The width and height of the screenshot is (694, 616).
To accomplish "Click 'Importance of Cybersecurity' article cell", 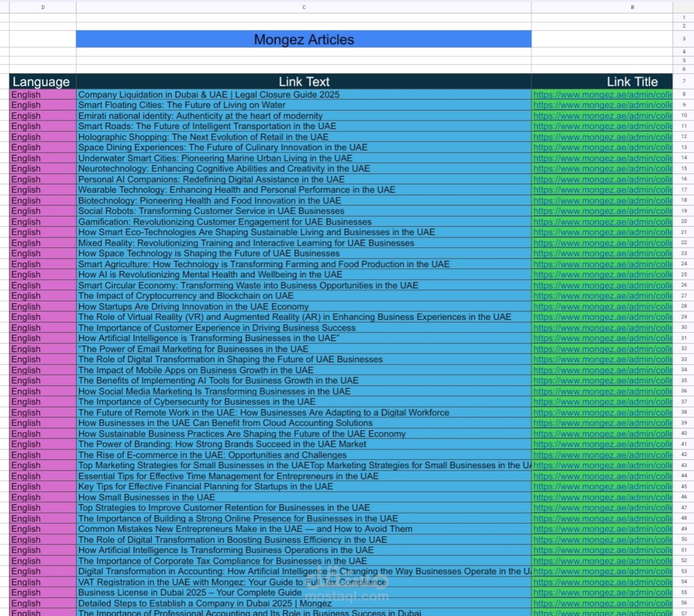I will 304,402.
